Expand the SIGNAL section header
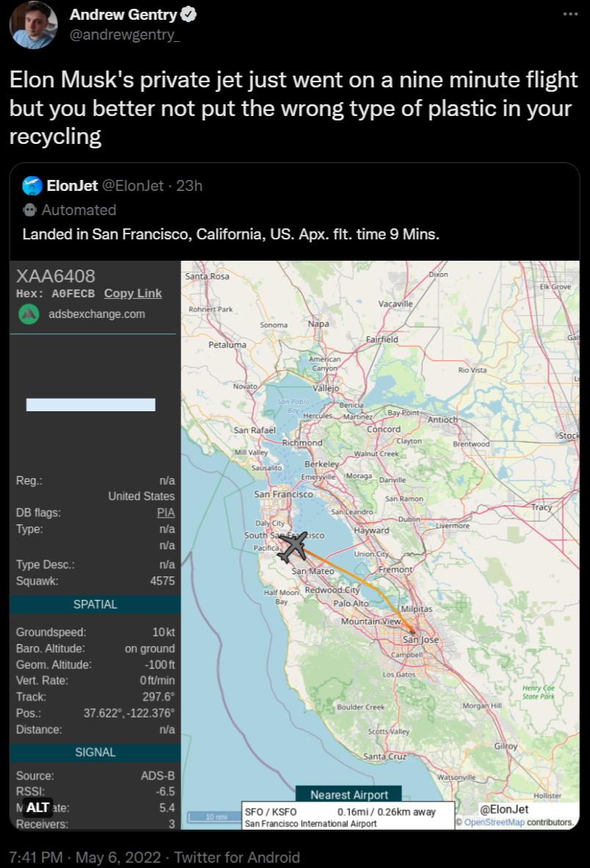 coord(95,752)
